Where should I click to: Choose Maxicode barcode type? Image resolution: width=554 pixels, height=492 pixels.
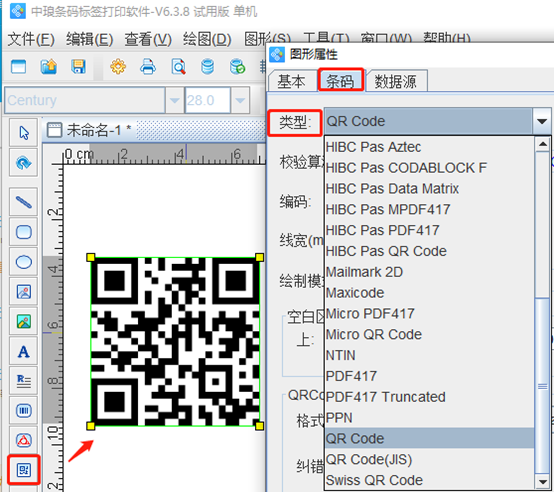pos(429,293)
